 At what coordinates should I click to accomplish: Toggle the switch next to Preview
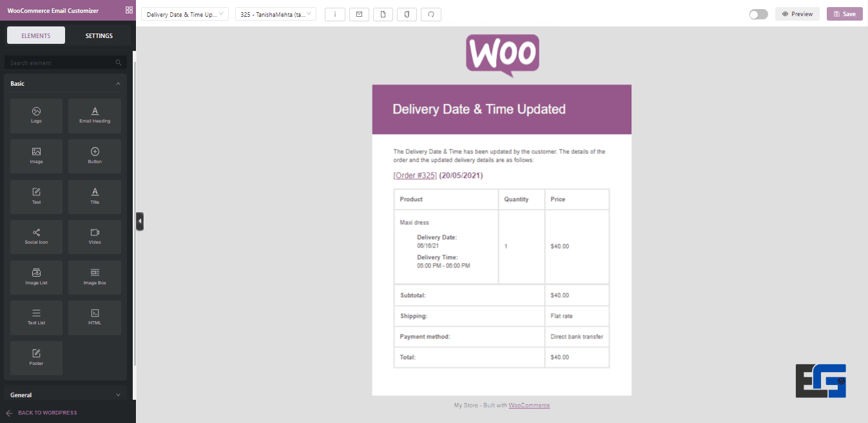click(x=758, y=14)
